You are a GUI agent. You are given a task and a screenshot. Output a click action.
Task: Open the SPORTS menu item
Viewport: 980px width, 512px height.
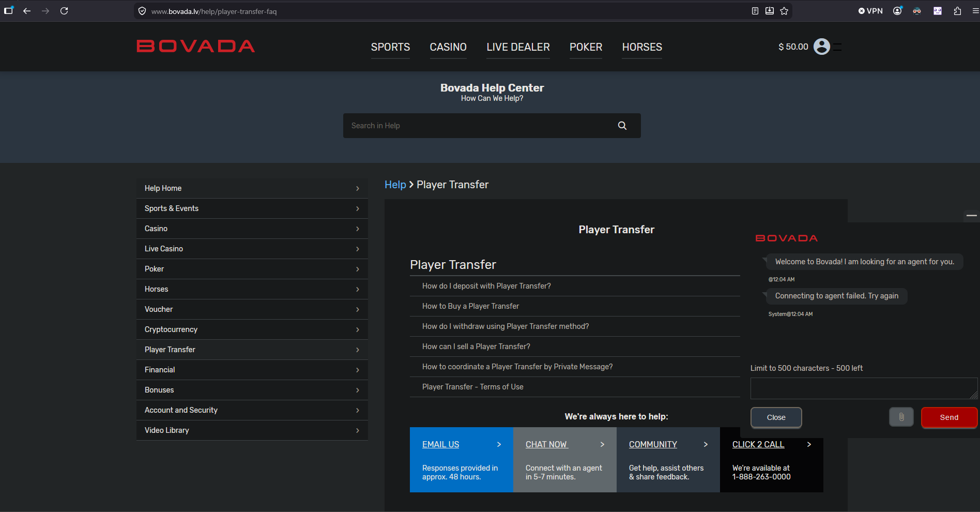390,47
